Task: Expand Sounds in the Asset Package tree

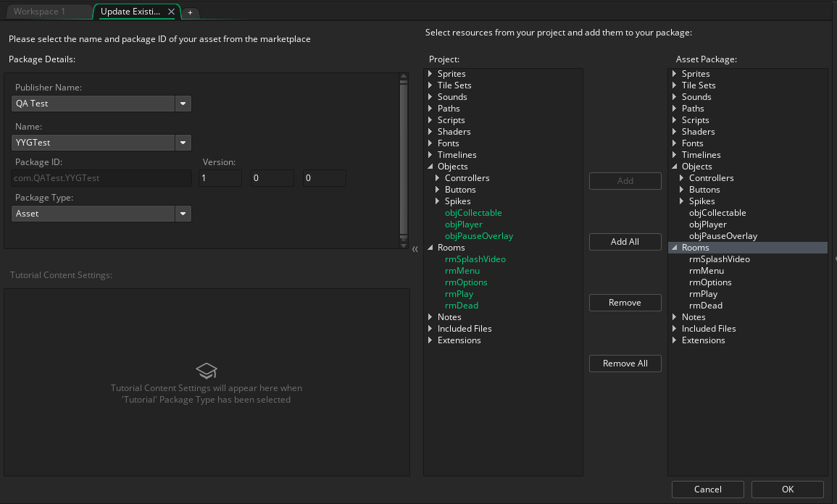Action: tap(674, 97)
